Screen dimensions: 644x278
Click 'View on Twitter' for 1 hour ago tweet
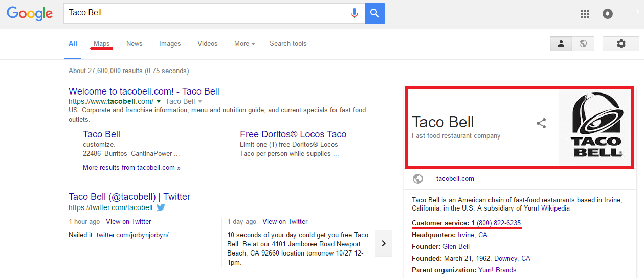pos(128,222)
